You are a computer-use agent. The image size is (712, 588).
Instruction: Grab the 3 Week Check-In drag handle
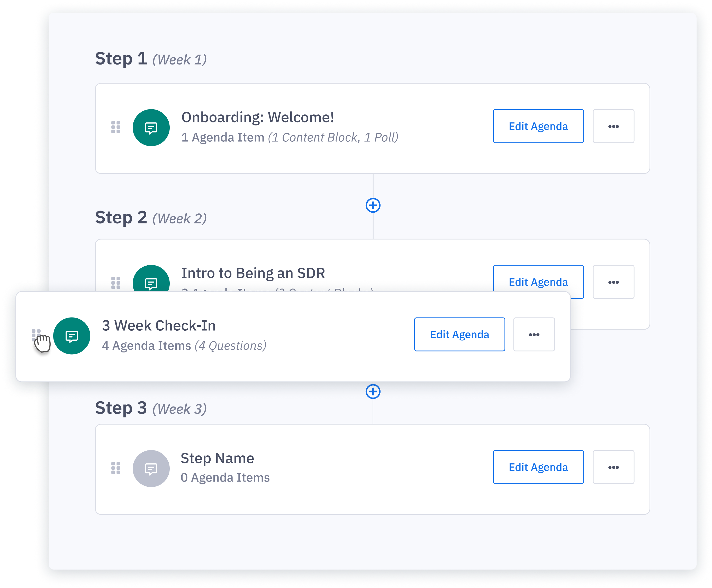coord(36,335)
